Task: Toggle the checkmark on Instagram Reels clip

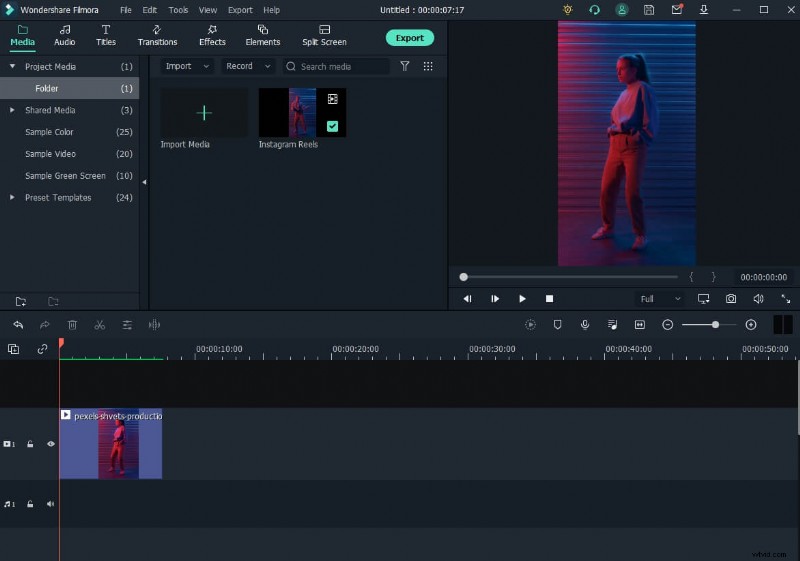Action: pyautogui.click(x=332, y=126)
